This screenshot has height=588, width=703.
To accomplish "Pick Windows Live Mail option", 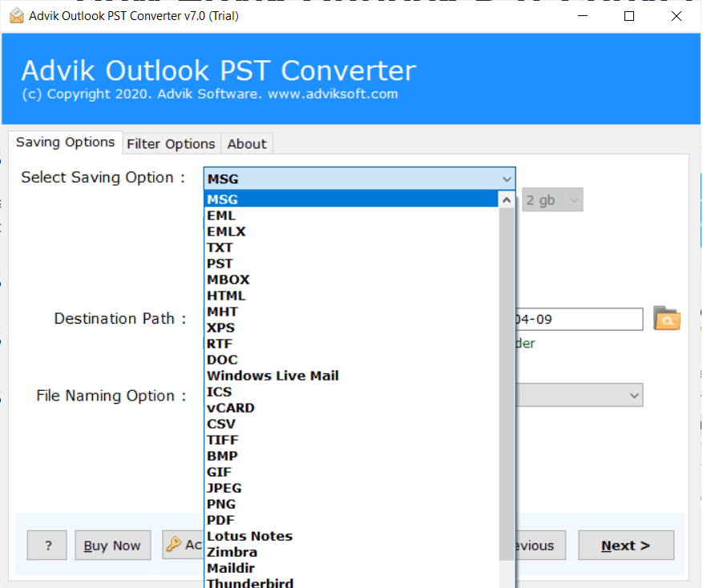I will click(x=351, y=376).
